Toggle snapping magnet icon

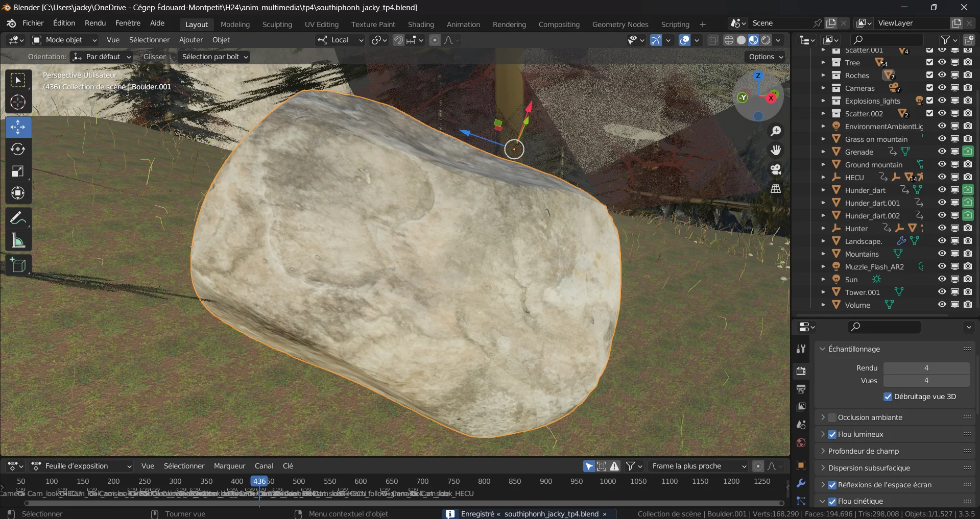tap(398, 40)
